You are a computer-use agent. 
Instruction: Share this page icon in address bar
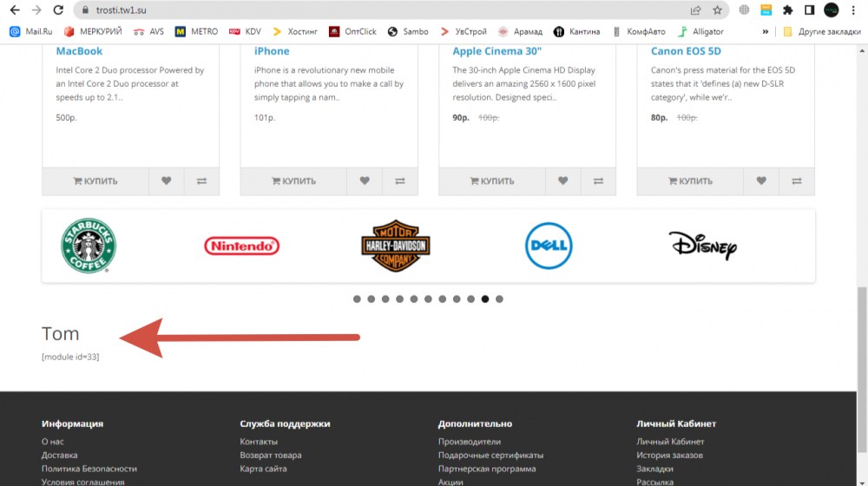coord(696,10)
